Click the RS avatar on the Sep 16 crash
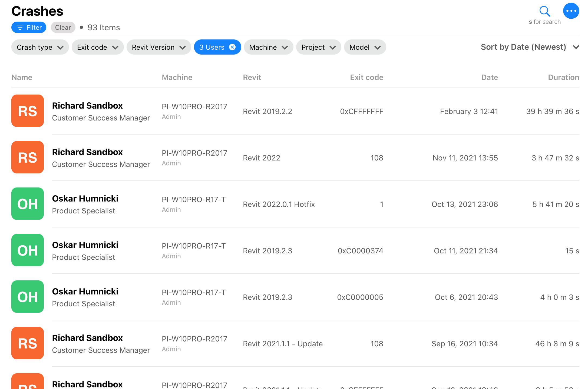 click(28, 343)
